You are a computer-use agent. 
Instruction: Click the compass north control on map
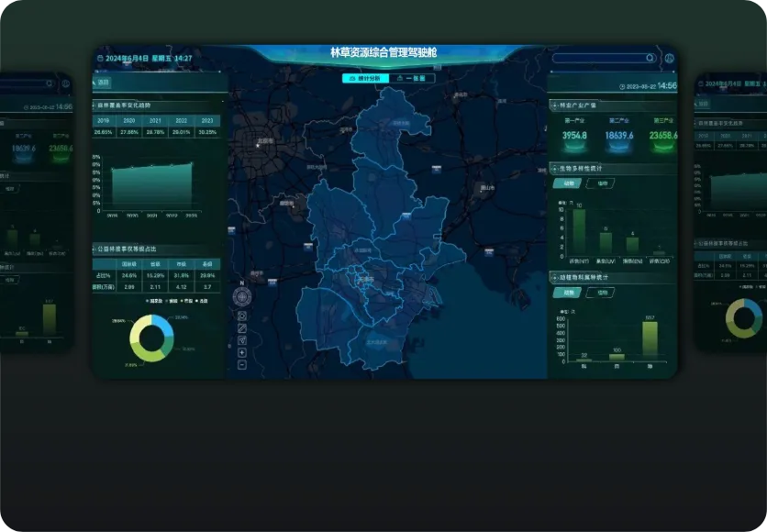[241, 296]
